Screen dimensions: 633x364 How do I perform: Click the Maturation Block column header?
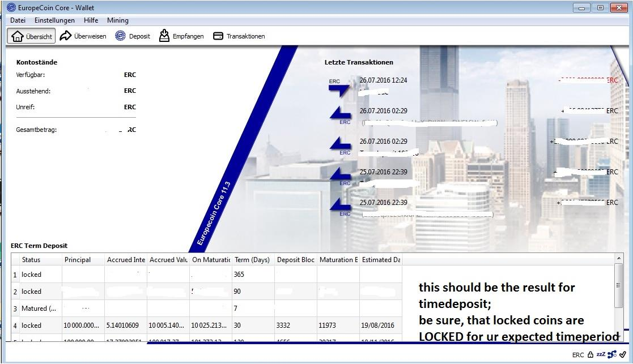(338, 260)
